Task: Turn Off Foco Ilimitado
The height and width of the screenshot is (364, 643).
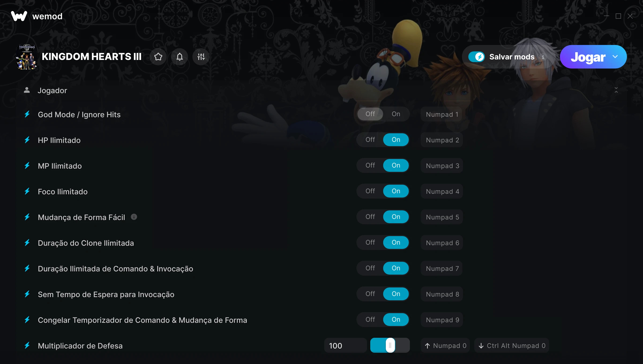Action: click(370, 191)
